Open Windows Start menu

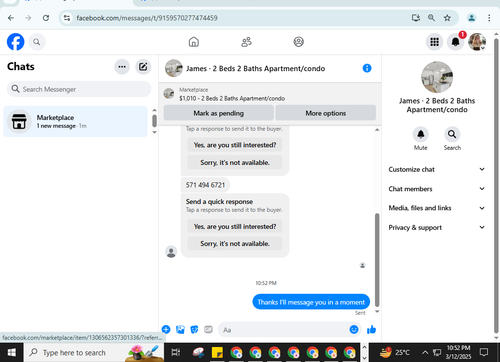[11, 352]
